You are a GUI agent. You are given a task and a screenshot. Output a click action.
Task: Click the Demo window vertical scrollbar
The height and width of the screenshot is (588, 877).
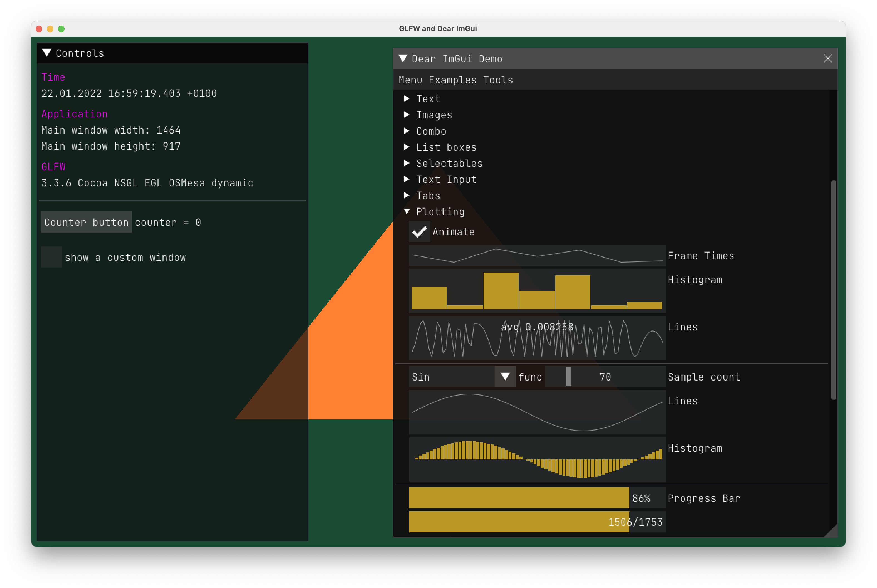tap(834, 290)
